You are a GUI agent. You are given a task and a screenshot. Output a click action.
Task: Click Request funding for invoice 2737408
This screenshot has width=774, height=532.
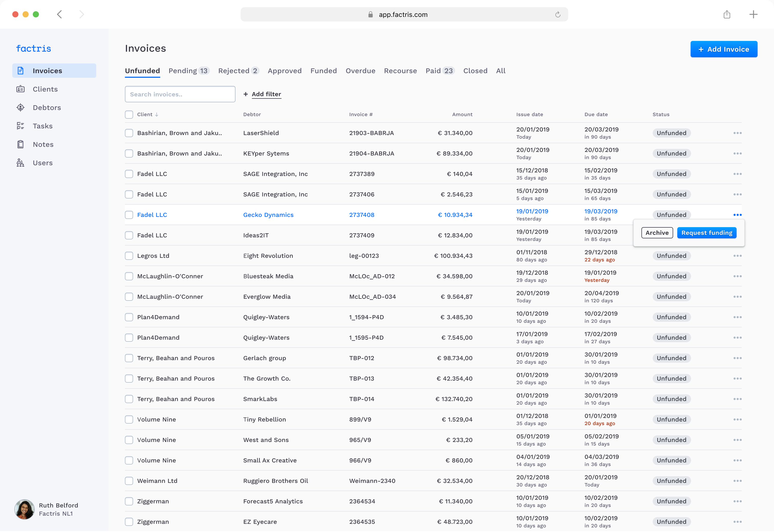(x=707, y=233)
